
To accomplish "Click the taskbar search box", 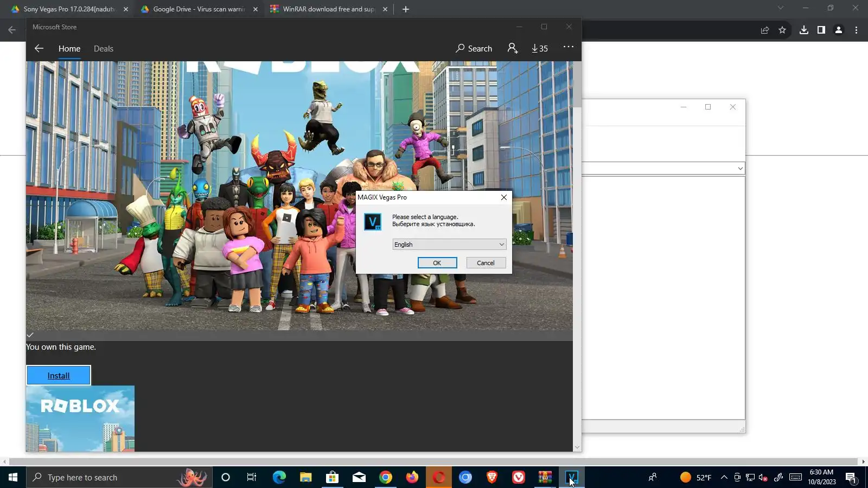I will point(119,477).
